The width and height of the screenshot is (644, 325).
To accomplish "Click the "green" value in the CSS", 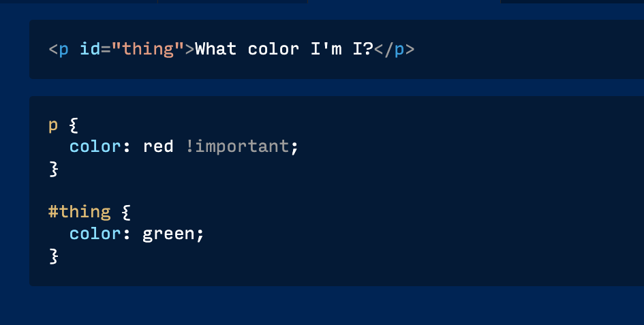I will click(168, 234).
